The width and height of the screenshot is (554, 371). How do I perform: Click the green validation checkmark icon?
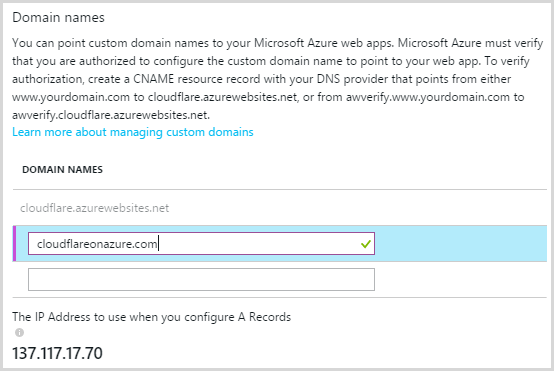(366, 244)
